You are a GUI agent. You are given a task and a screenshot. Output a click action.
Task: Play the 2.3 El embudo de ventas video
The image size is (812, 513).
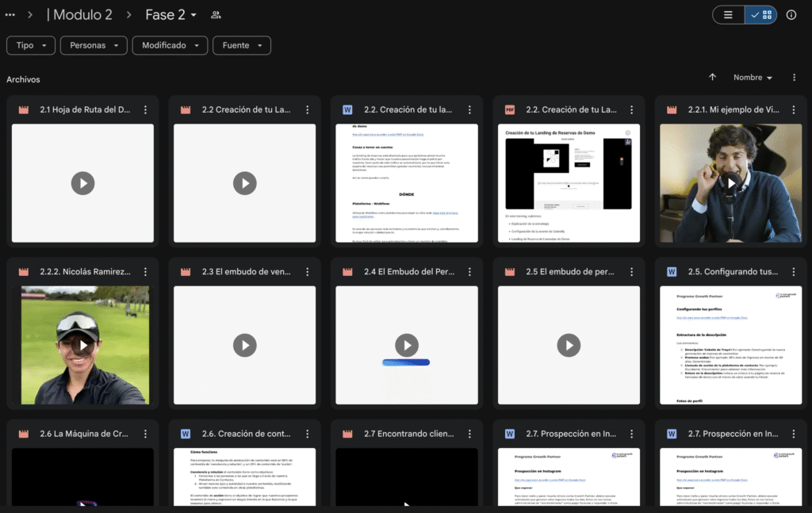point(244,345)
